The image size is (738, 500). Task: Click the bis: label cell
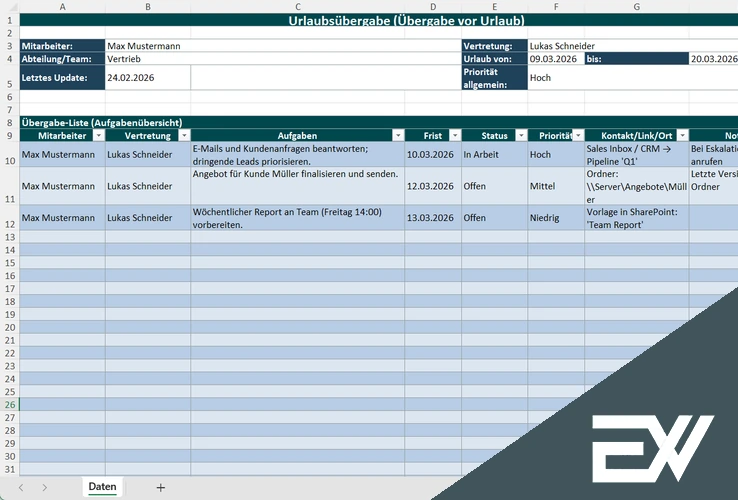[637, 59]
